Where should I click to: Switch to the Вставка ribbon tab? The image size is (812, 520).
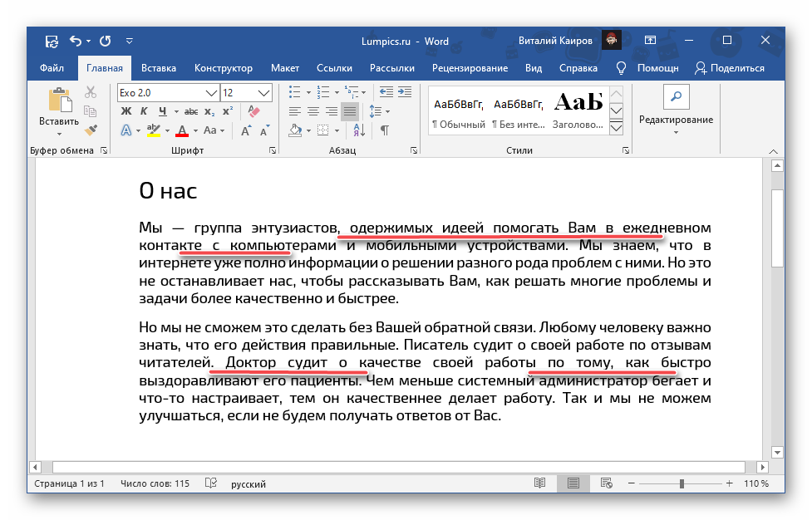pos(158,68)
